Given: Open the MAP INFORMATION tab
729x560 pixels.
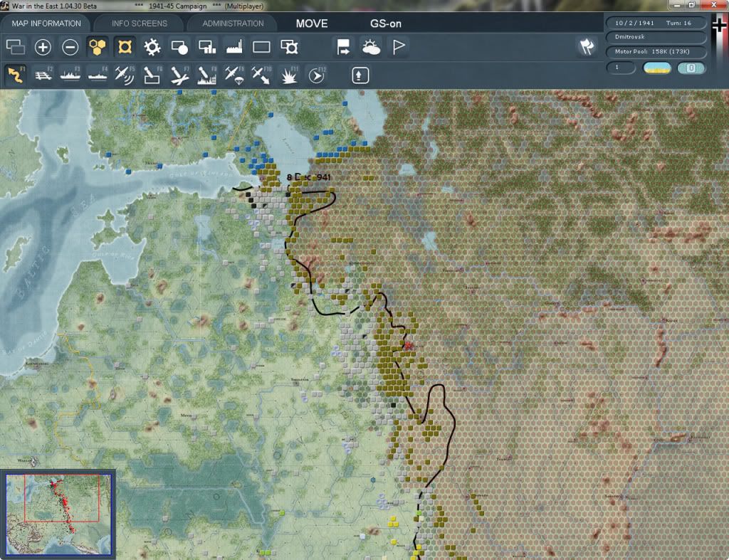Looking at the screenshot, I should [x=46, y=23].
